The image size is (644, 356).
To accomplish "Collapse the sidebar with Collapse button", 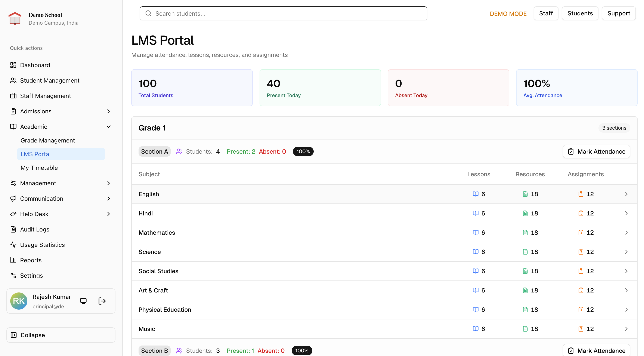I will [x=61, y=335].
